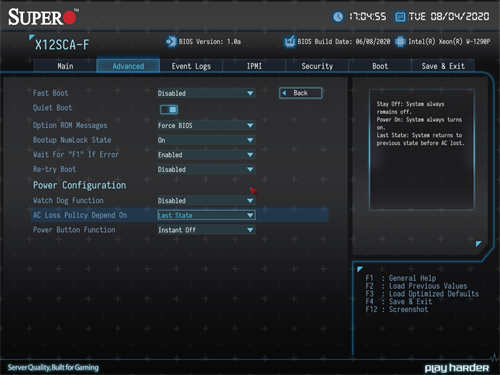Select the Re-try Boot label

tap(54, 169)
